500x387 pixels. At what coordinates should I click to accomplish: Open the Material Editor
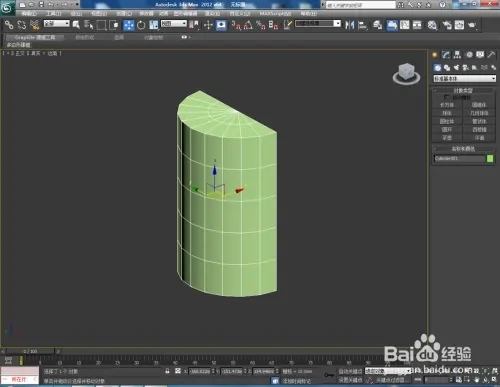tap(432, 25)
